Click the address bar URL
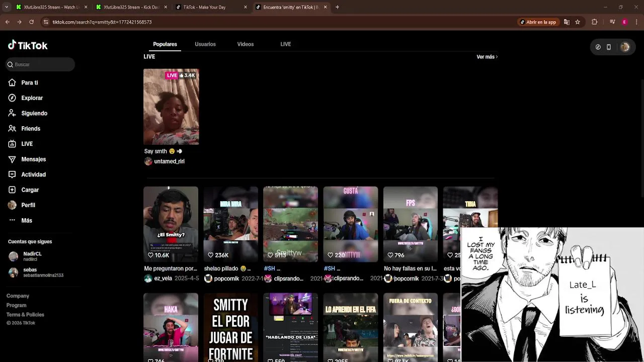Viewport: 644px width, 362px height. click(x=102, y=22)
